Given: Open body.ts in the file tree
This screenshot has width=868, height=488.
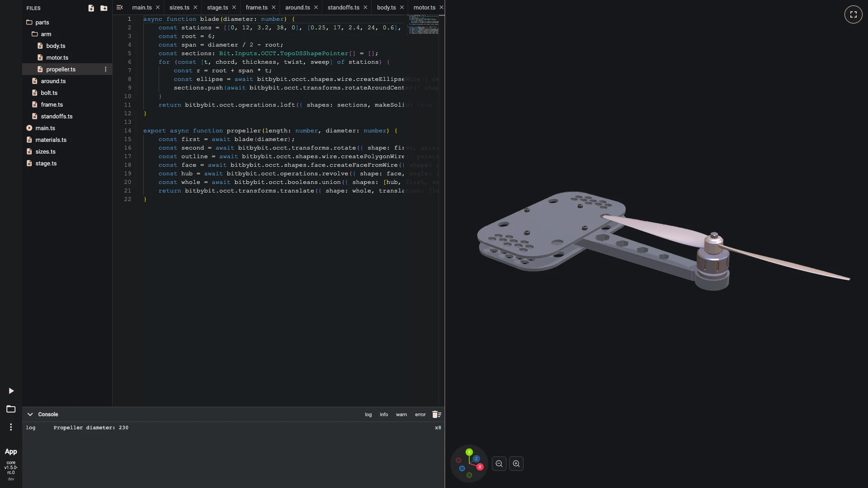Looking at the screenshot, I should tap(67, 46).
